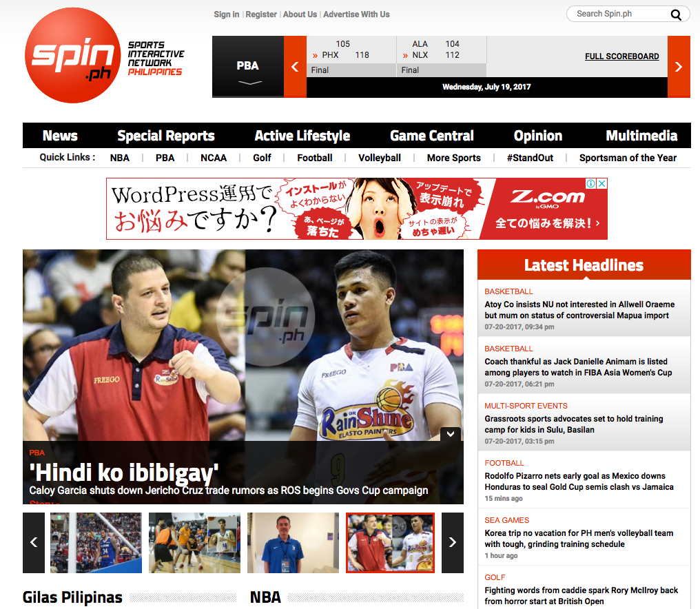This screenshot has height=609, width=700.
Task: Click the red PBA tag on featured story
Action: click(x=37, y=453)
